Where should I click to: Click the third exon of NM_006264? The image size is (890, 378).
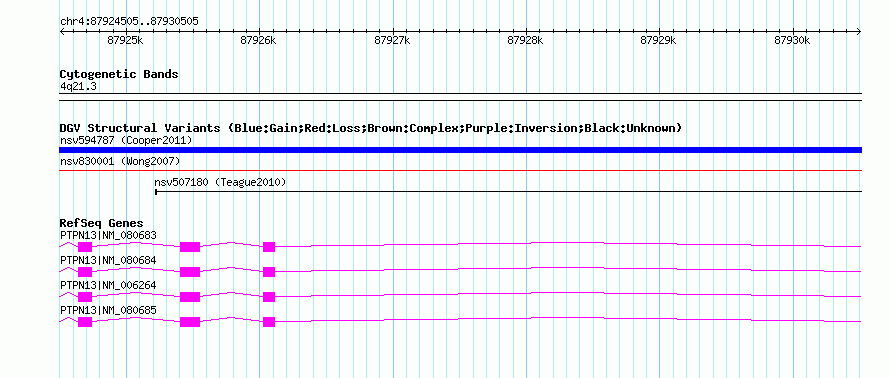(269, 297)
